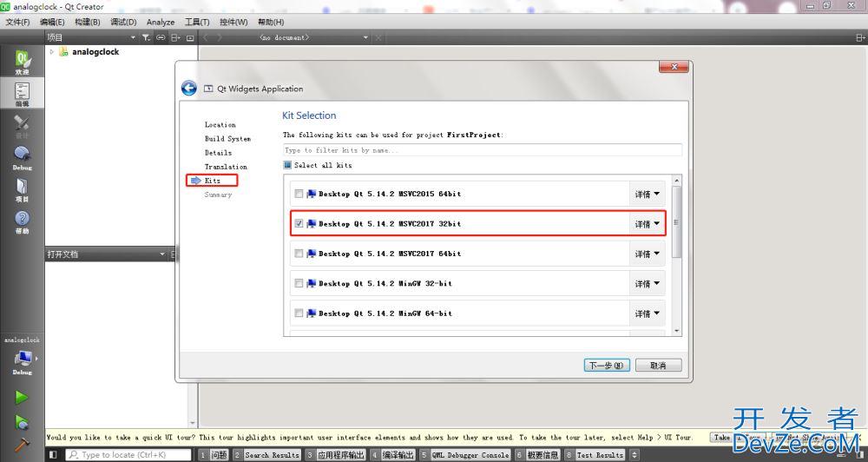The height and width of the screenshot is (462, 868).
Task: Switch to Debug mode in sidebar
Action: [x=23, y=157]
